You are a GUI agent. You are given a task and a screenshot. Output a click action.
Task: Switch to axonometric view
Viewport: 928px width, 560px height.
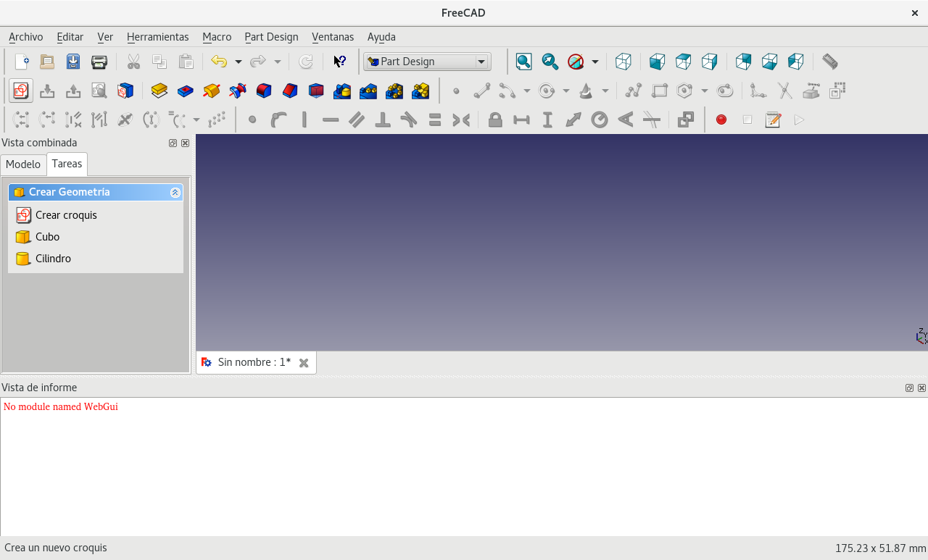tap(623, 62)
